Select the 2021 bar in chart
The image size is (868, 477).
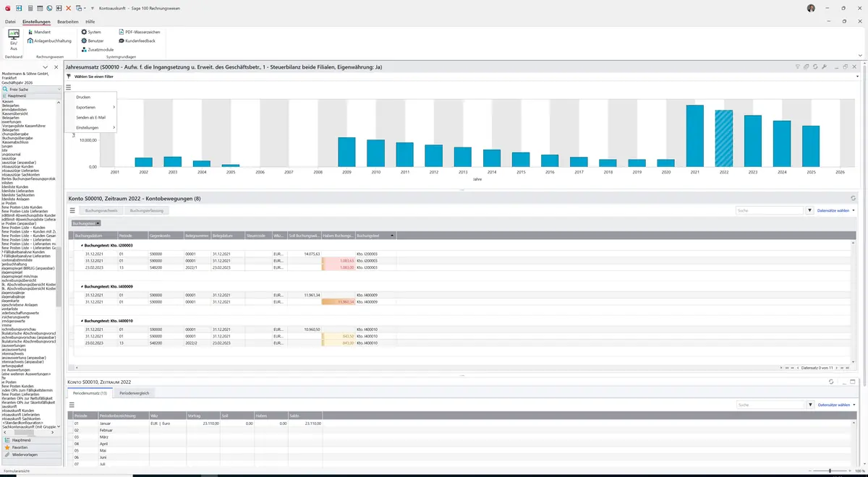tap(695, 136)
